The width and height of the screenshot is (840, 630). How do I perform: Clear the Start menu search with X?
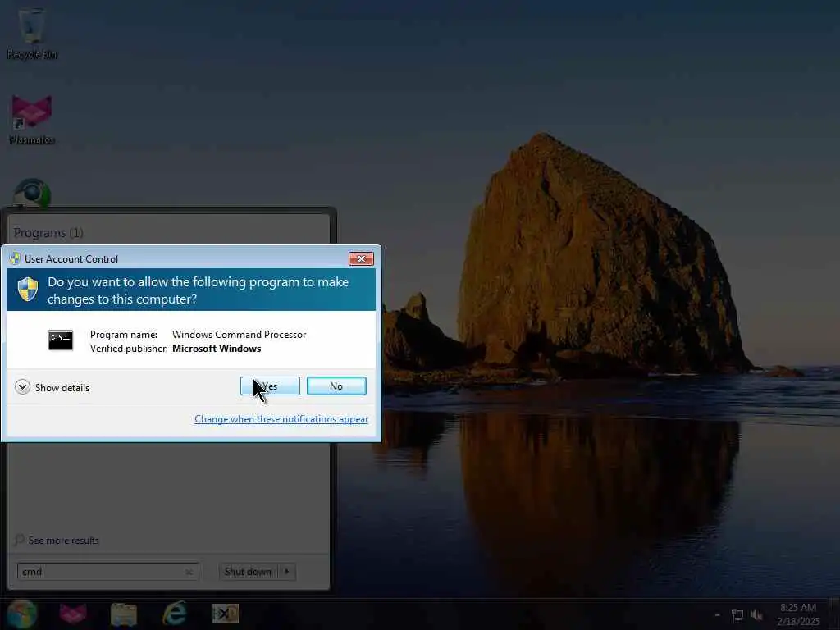click(x=189, y=572)
